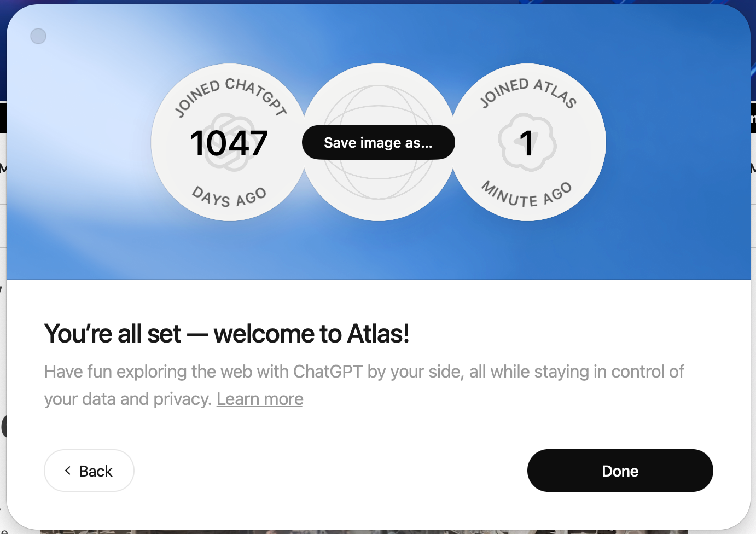Go back using the Back button

[89, 471]
